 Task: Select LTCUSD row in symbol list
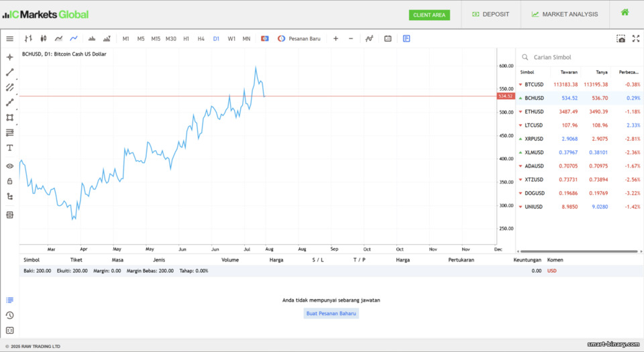point(579,125)
